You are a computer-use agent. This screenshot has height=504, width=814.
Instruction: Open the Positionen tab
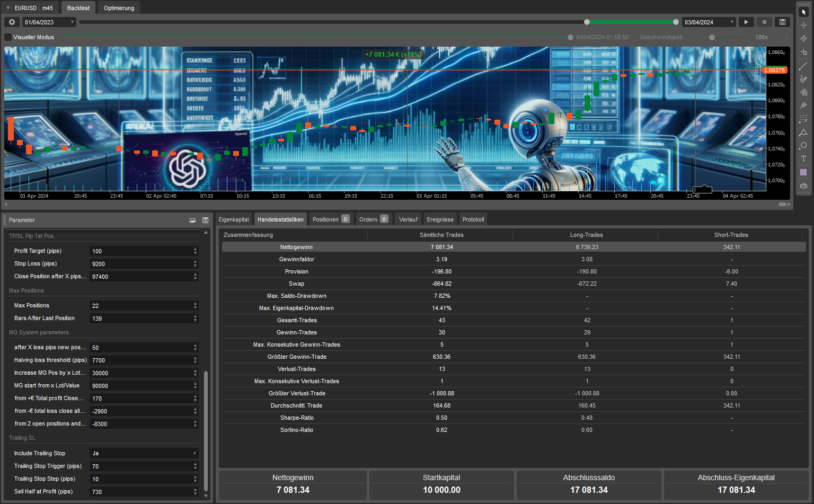click(330, 219)
